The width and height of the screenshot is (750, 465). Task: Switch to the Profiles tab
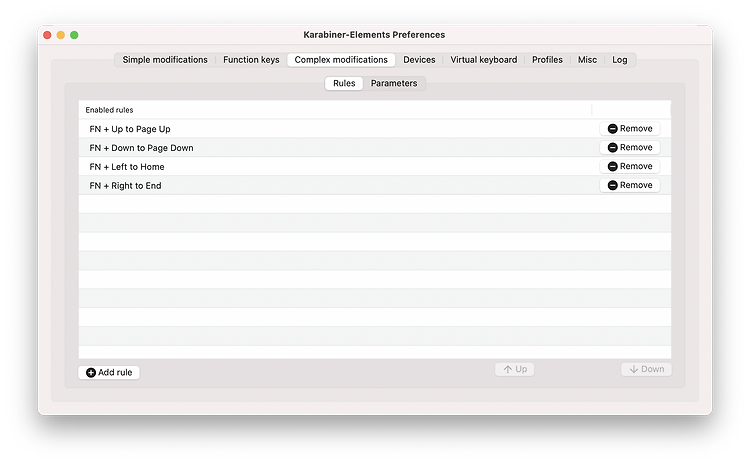tap(547, 60)
